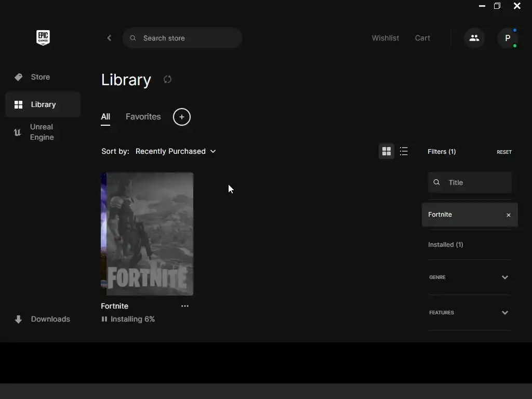Switch to grid view
This screenshot has width=532, height=399.
tap(387, 151)
